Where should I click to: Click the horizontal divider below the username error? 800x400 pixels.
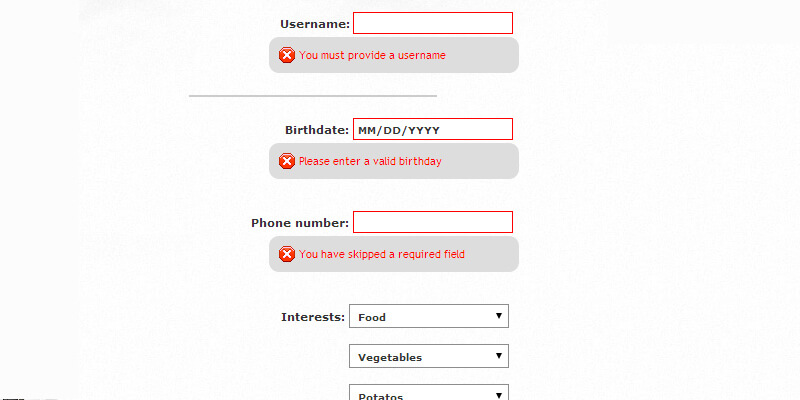[312, 96]
